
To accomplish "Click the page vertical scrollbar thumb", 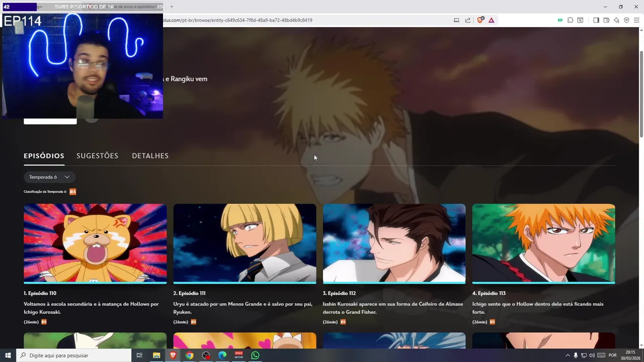I will point(641,93).
